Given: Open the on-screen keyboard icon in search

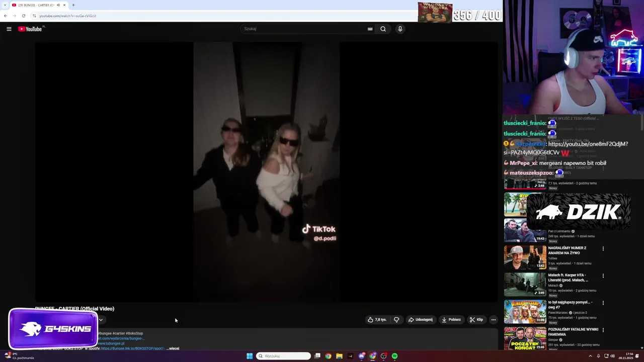Looking at the screenshot, I should coord(370,29).
